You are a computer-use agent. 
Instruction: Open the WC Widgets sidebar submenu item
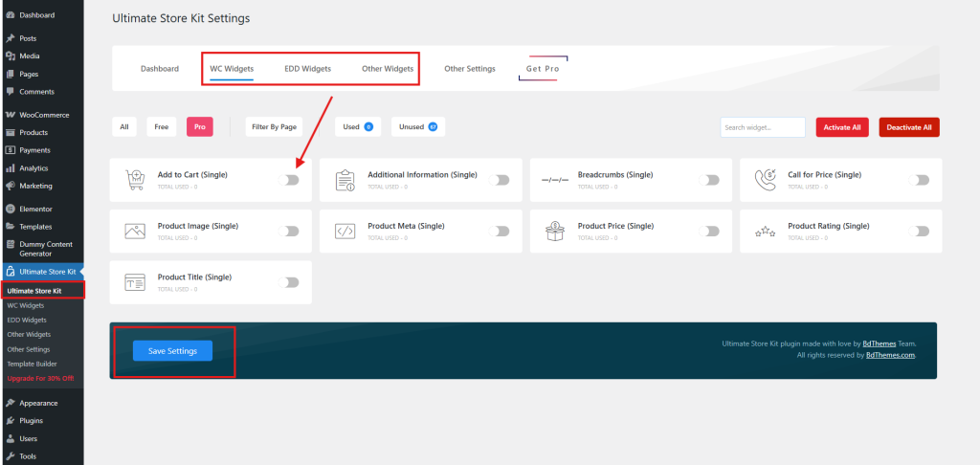point(26,305)
